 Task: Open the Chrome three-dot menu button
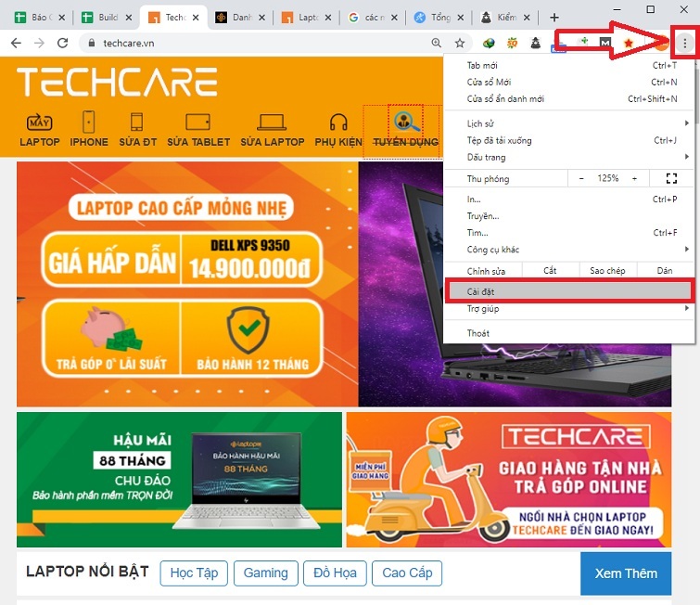click(684, 44)
